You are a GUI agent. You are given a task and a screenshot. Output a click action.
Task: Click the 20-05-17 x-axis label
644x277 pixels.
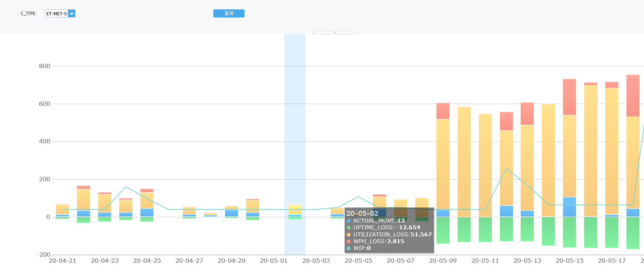click(x=612, y=261)
